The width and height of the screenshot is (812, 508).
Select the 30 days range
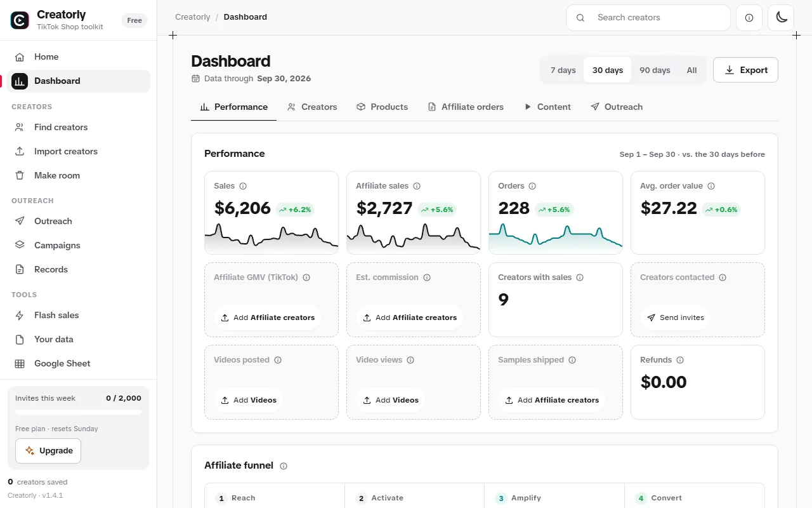coord(608,70)
